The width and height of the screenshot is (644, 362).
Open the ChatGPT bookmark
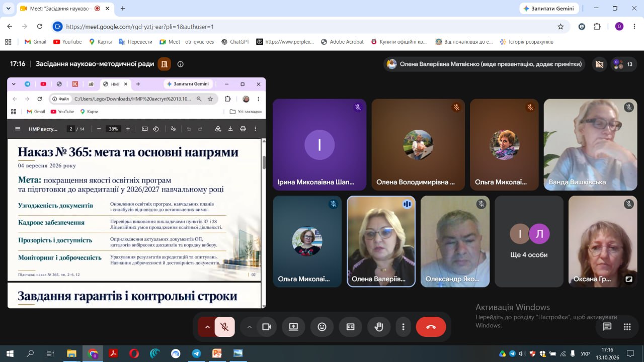pyautogui.click(x=235, y=42)
